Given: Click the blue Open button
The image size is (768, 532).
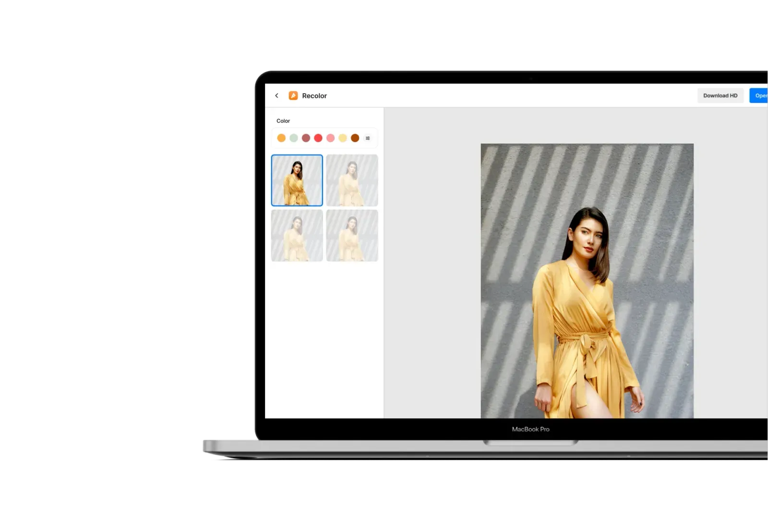Looking at the screenshot, I should pos(761,96).
